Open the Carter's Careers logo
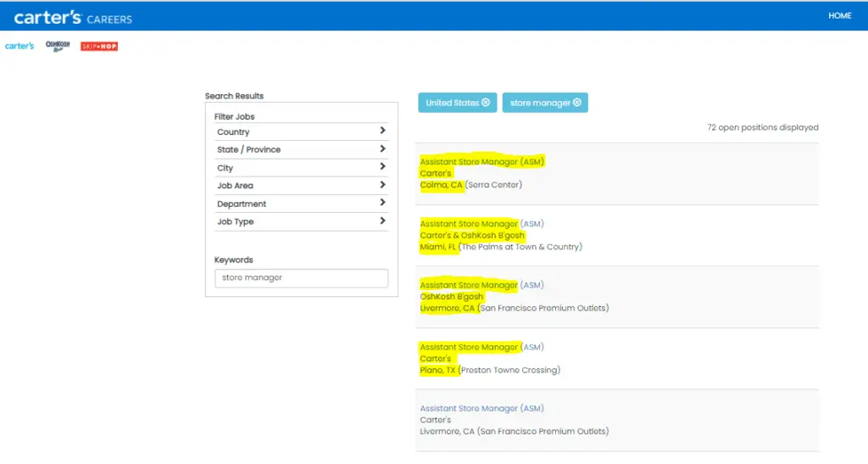 73,18
